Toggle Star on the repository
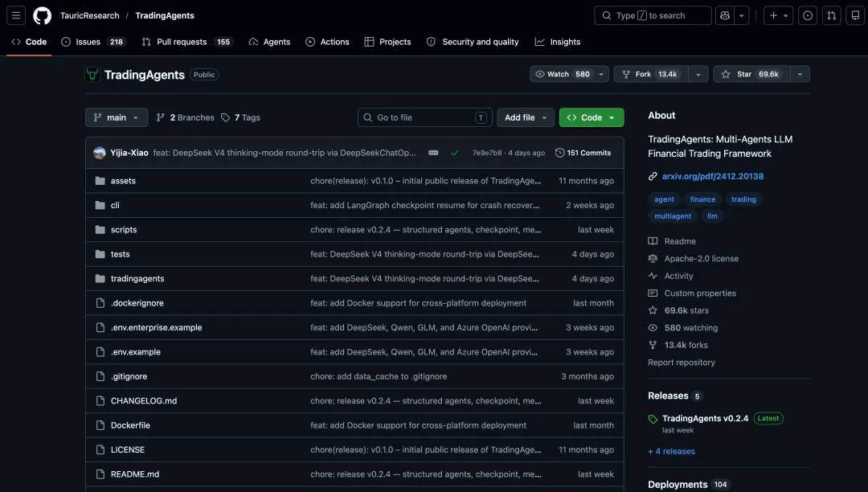Viewport: 868px width, 492px height. click(x=751, y=74)
